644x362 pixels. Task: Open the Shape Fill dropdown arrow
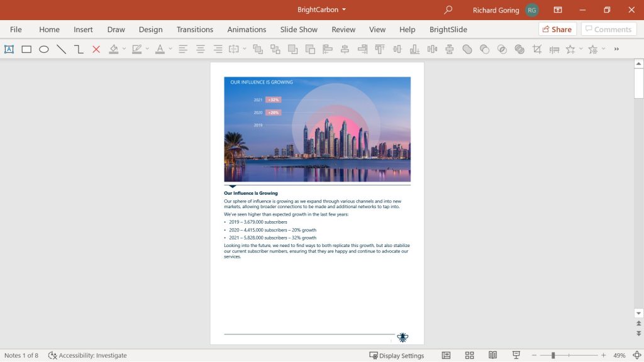coord(124,49)
